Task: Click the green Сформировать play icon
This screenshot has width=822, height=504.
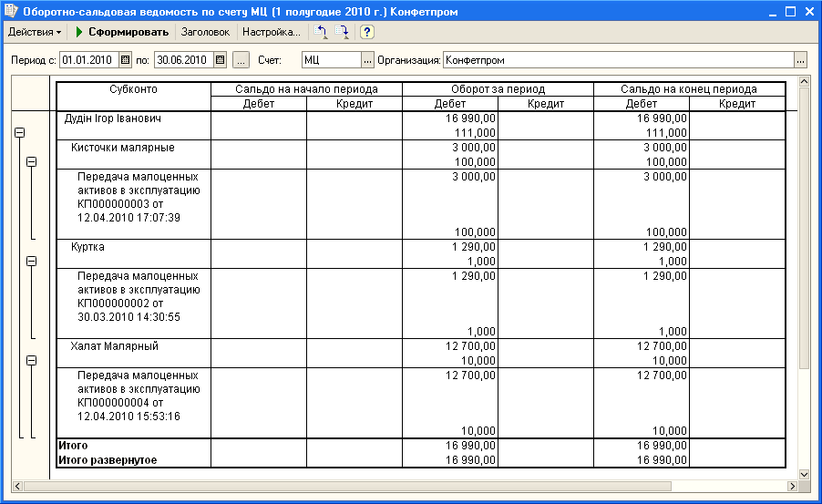Action: 79,32
